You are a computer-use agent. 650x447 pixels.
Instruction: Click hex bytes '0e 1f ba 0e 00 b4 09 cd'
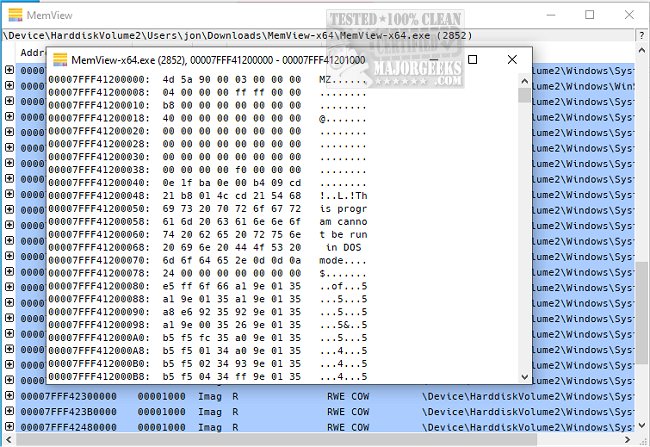(x=232, y=182)
